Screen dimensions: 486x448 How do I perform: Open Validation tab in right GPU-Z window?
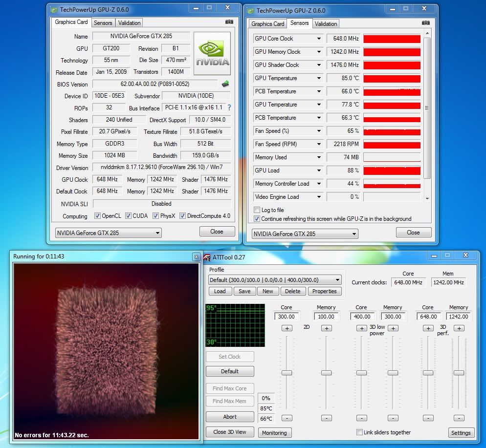click(326, 24)
